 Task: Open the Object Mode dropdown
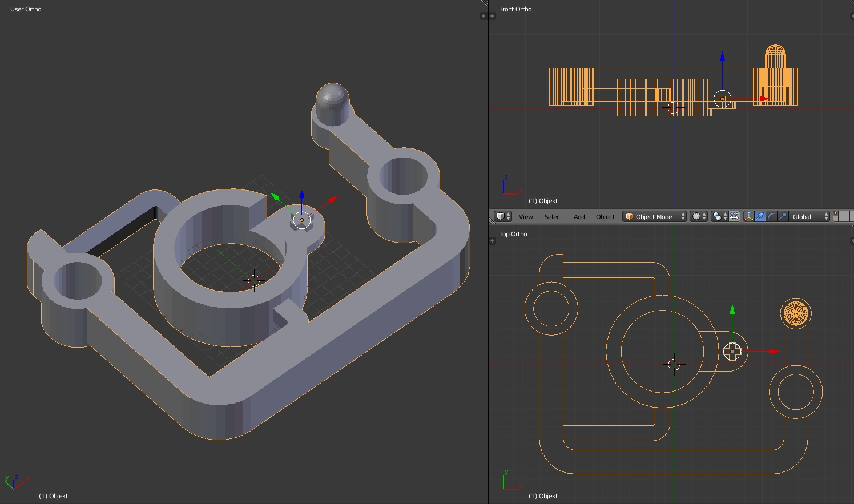click(x=655, y=217)
